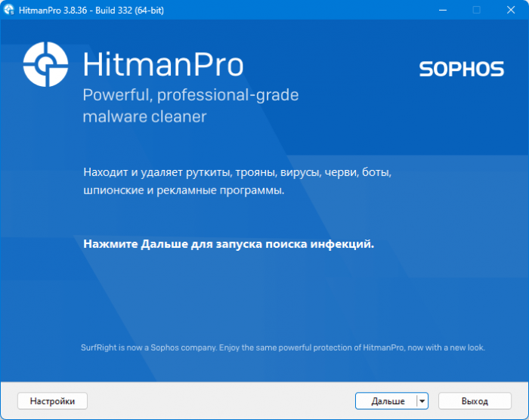Image resolution: width=529 pixels, height=420 pixels.
Task: Click the 'SurfRight is now a Sophos company' notice
Action: pos(283,347)
